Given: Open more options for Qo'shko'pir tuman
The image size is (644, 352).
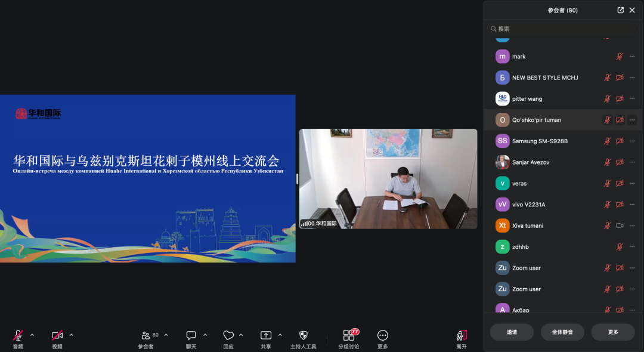Looking at the screenshot, I should pos(632,120).
